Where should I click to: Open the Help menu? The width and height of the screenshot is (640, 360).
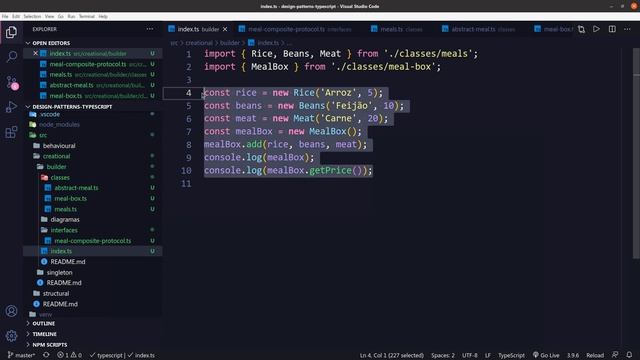coord(103,16)
